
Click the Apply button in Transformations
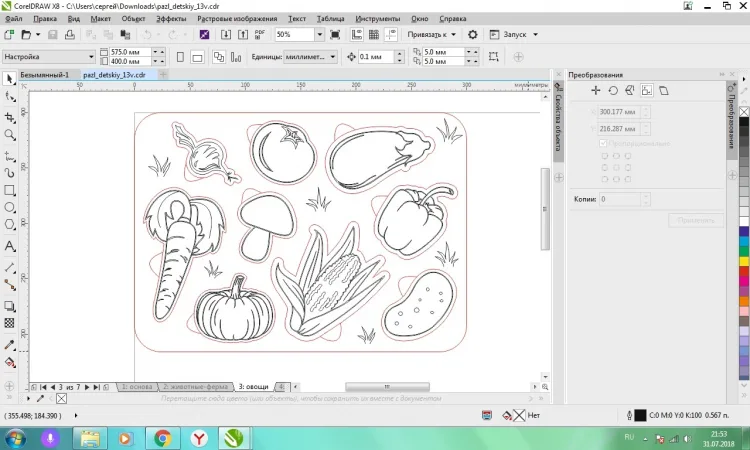tap(696, 220)
